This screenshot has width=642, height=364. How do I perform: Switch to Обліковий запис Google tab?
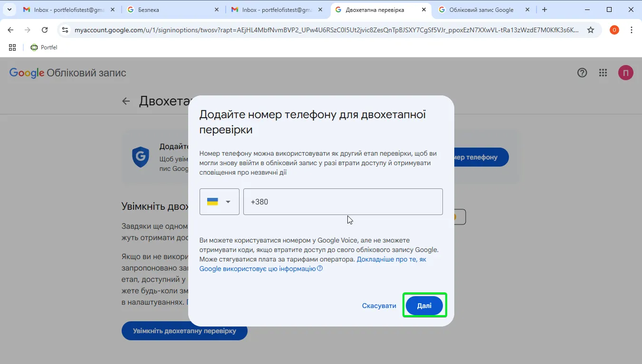(484, 9)
